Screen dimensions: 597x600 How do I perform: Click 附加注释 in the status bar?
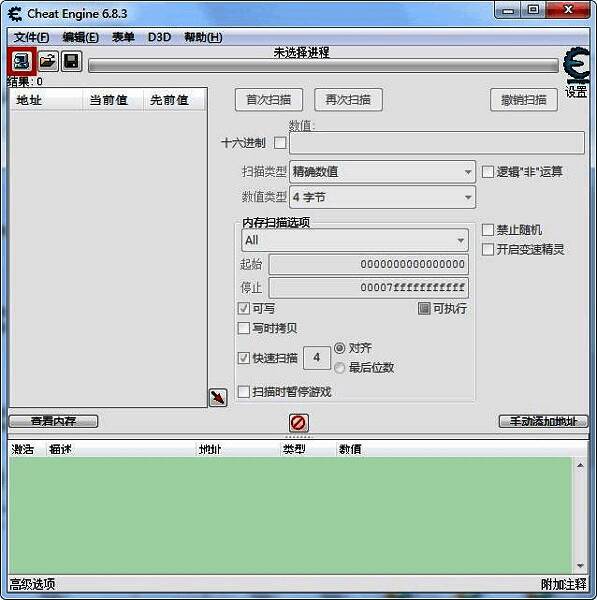tap(563, 584)
